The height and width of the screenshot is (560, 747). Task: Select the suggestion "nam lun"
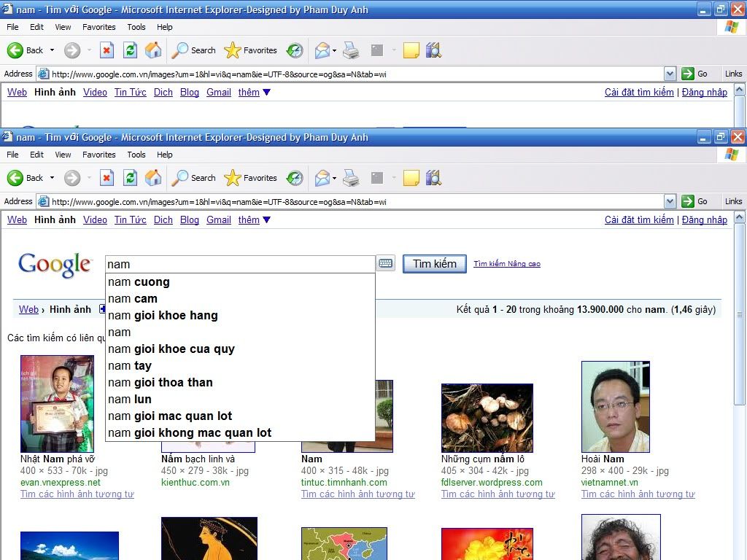[240, 399]
